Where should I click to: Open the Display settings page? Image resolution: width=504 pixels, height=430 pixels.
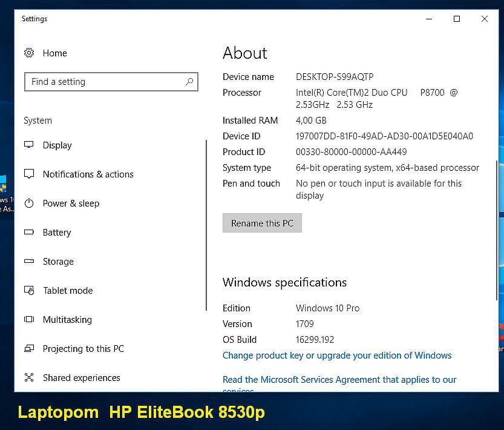[57, 145]
